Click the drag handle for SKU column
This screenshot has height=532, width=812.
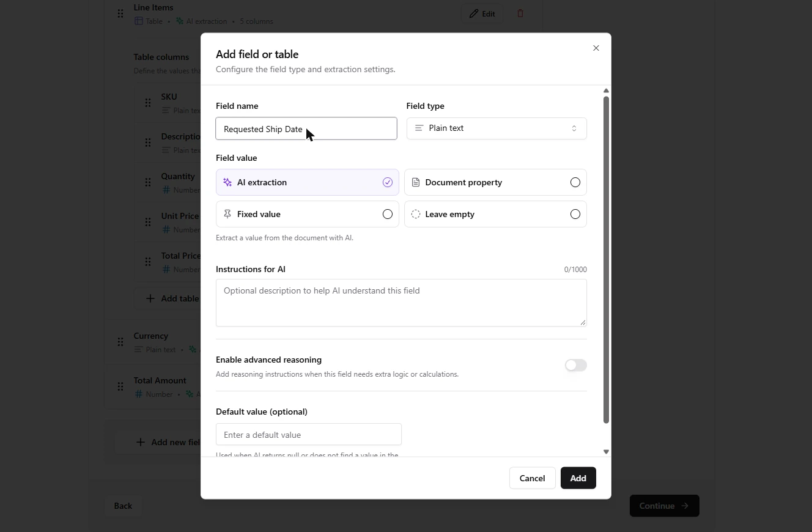pyautogui.click(x=148, y=103)
